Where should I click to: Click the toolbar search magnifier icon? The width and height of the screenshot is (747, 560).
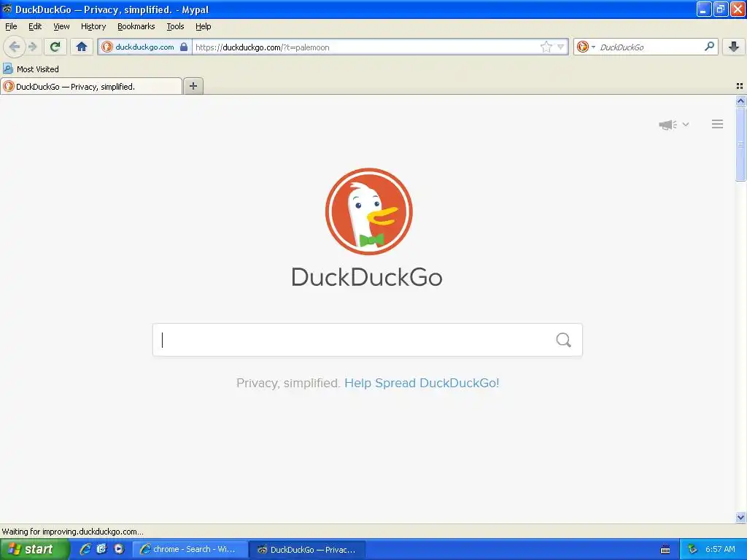tap(709, 46)
